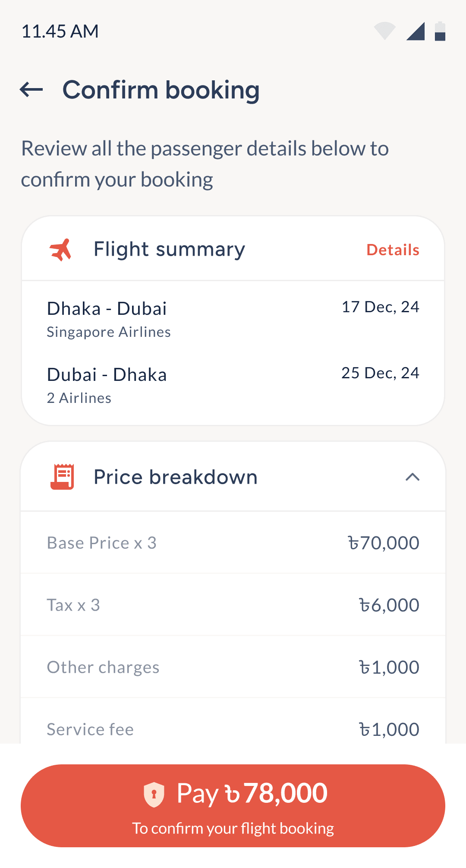Tap the Tax x 3 row
466x868 pixels.
click(233, 605)
